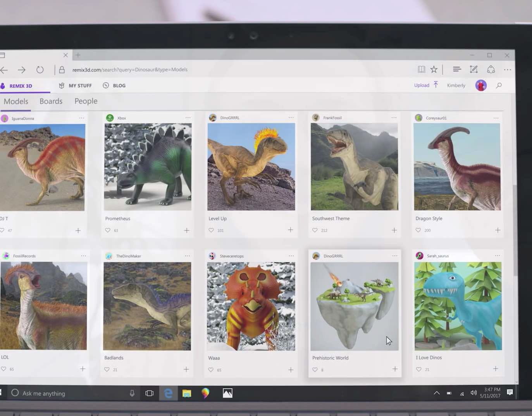
Task: Like the LOL model heart
Action: (x=3, y=369)
